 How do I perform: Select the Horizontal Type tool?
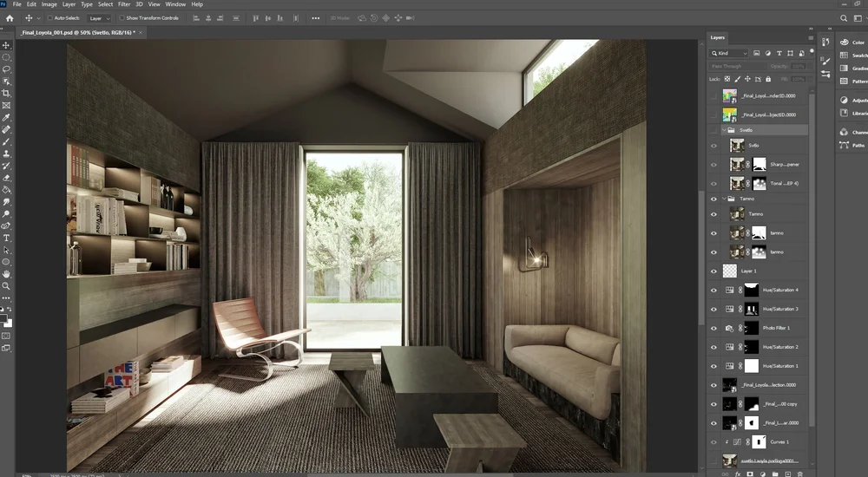click(6, 238)
